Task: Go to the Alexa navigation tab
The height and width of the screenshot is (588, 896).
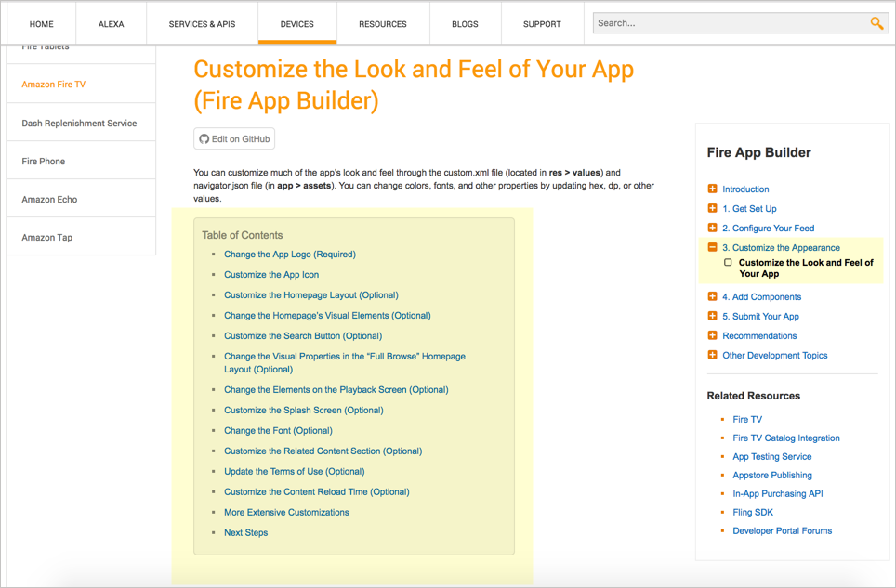Action: 111,24
